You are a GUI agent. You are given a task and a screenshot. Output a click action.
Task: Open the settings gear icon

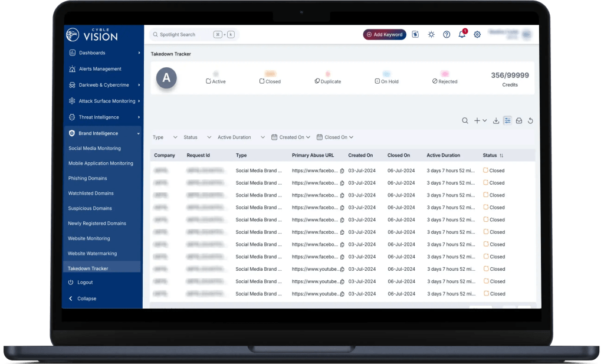(x=477, y=34)
